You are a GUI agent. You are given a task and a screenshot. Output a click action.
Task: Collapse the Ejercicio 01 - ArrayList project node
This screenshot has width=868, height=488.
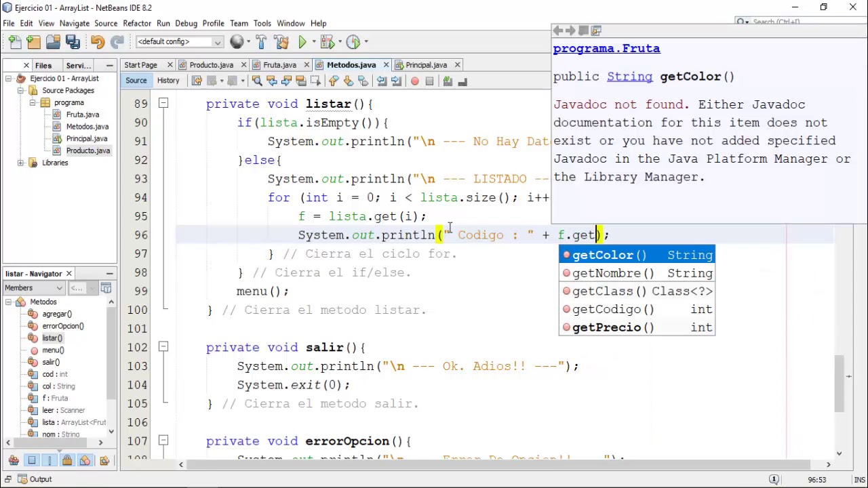(8, 79)
